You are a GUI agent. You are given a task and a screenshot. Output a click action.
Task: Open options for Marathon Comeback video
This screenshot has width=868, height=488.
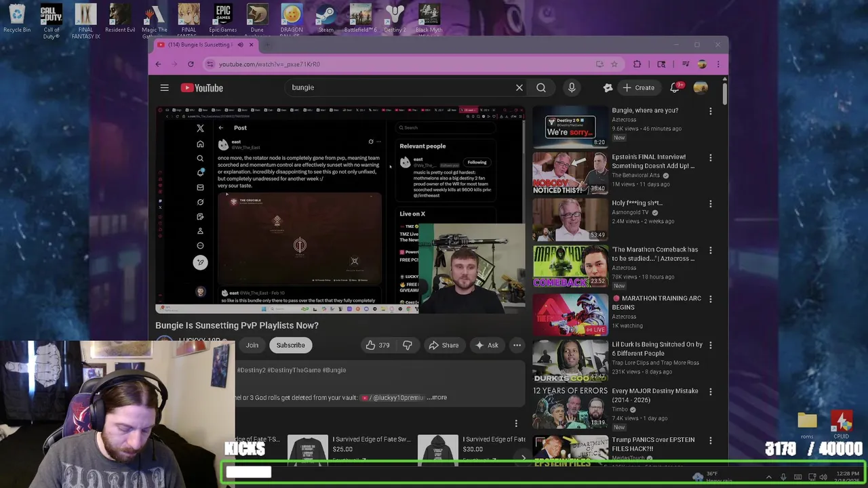tap(711, 251)
